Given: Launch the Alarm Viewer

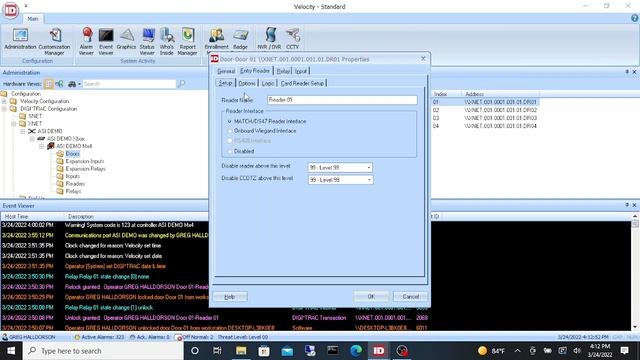Looking at the screenshot, I should click(x=86, y=42).
